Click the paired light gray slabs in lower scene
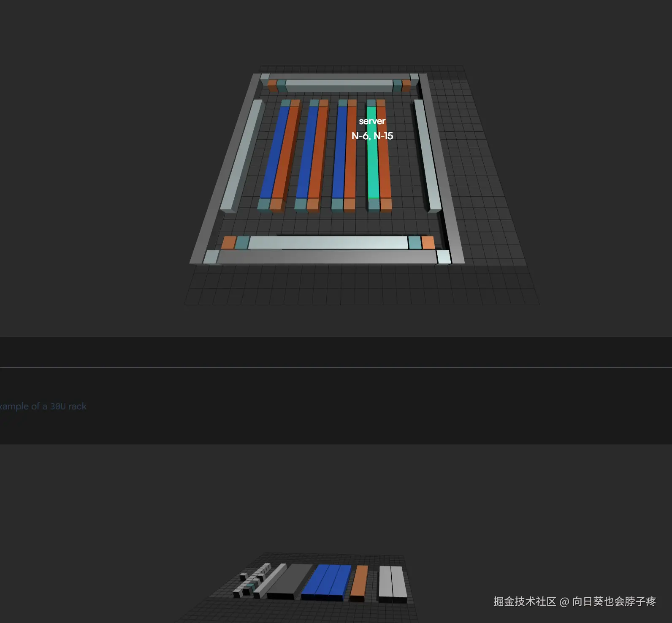 [392, 582]
